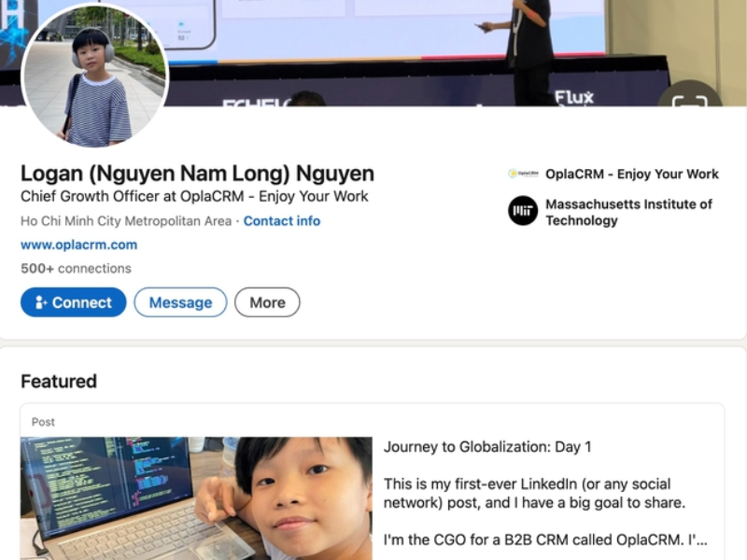Image resolution: width=747 pixels, height=560 pixels.
Task: Click the MIT logo icon
Action: click(x=523, y=211)
